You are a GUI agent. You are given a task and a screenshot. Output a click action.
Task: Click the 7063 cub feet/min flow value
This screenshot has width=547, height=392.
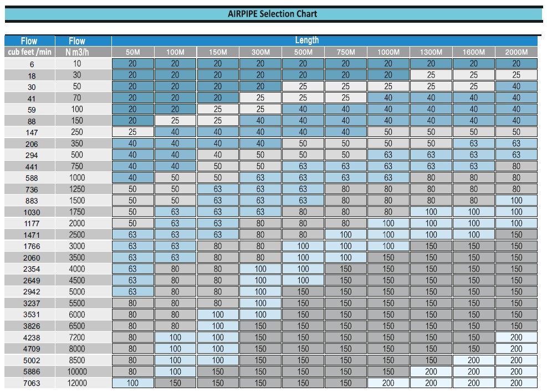click(x=32, y=383)
